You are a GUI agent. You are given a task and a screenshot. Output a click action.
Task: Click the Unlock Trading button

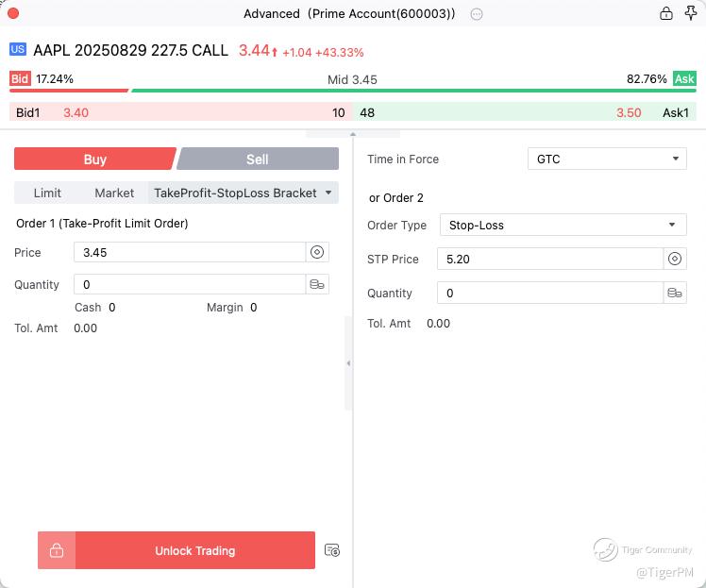tap(176, 550)
